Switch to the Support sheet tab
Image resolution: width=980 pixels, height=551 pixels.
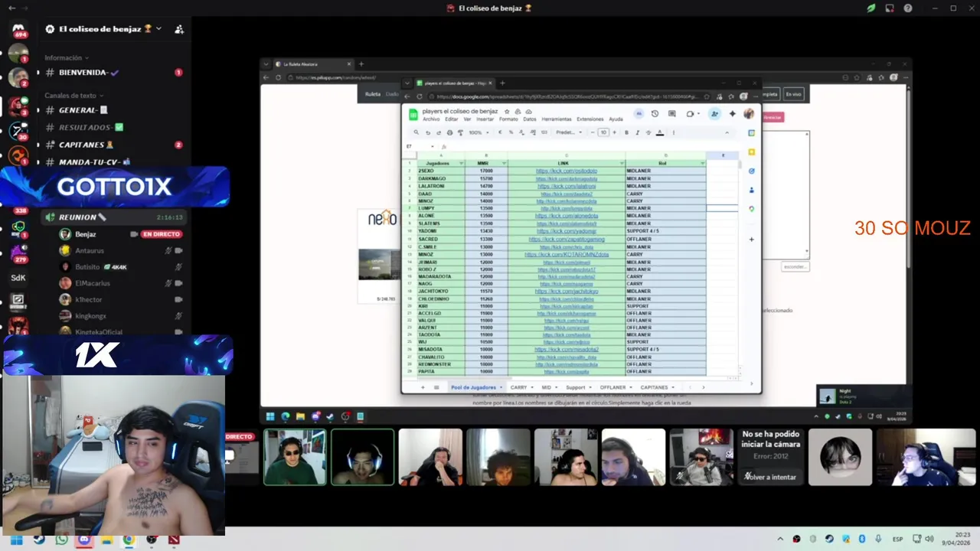578,387
